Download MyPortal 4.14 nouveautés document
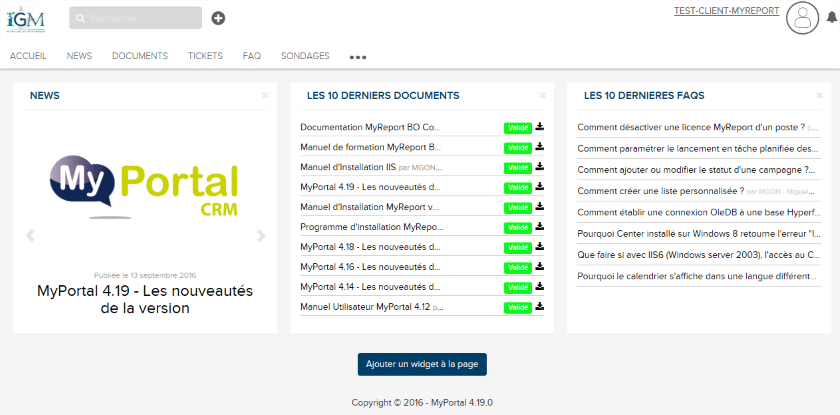The height and width of the screenshot is (415, 840). (539, 285)
